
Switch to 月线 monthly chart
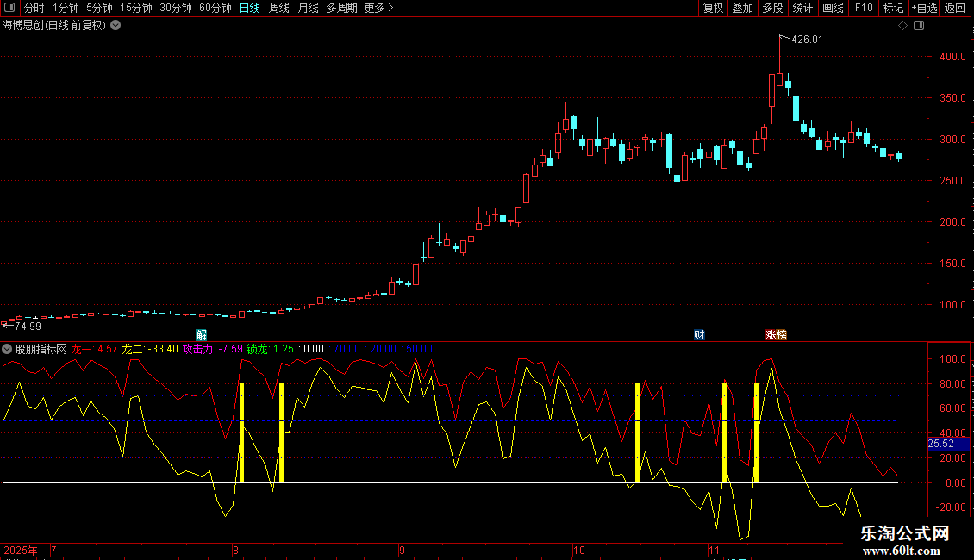308,8
